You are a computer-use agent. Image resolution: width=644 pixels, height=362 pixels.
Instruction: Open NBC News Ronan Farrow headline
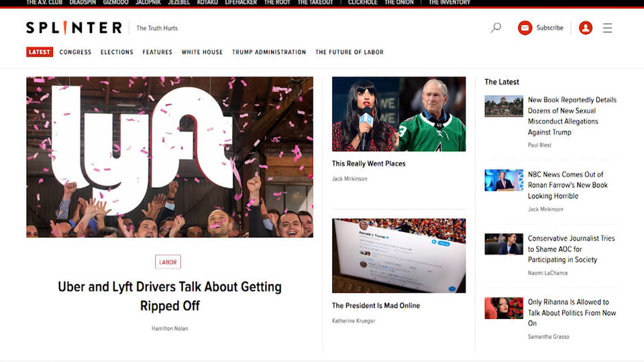568,185
